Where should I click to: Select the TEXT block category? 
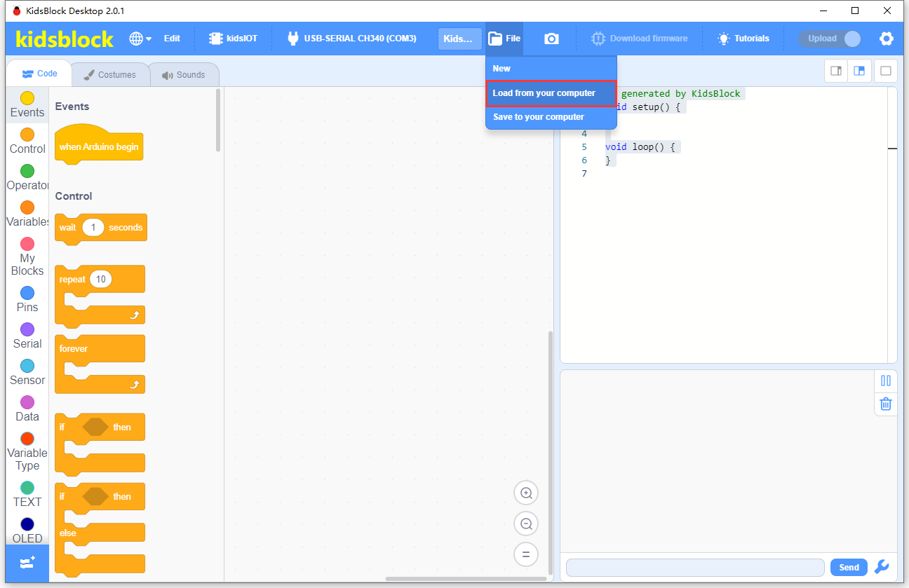(x=27, y=495)
